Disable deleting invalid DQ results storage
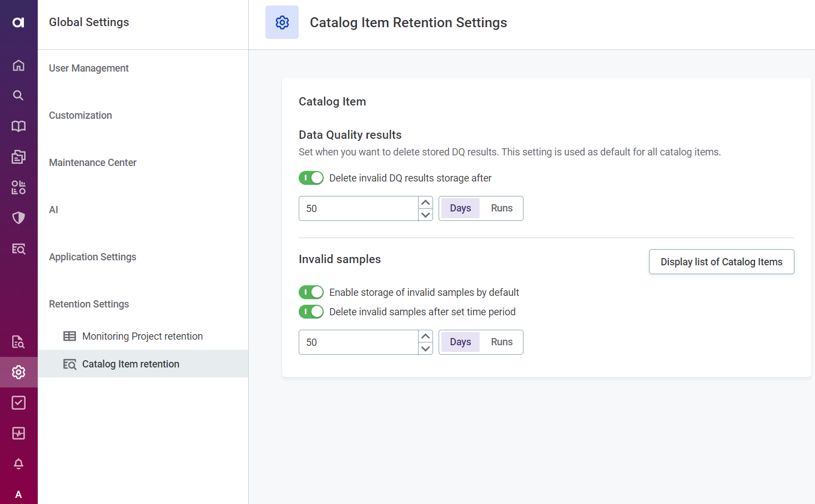 tap(311, 178)
